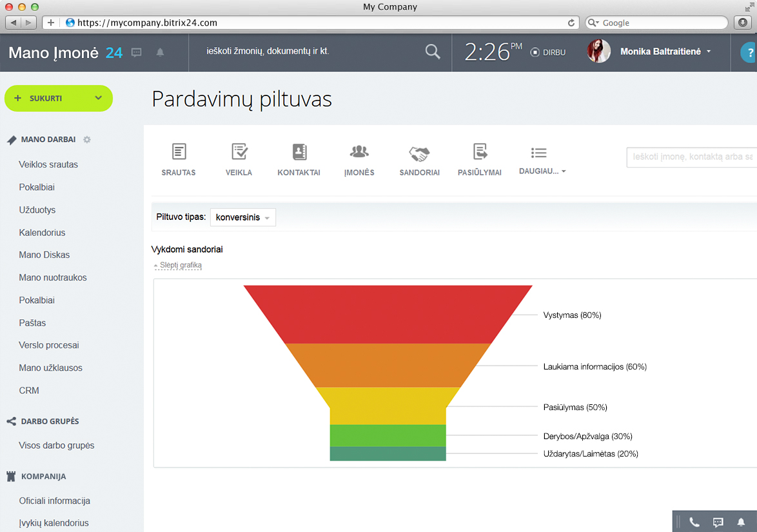
Task: Click gear settings icon beside Mano Darbai
Action: pos(87,139)
